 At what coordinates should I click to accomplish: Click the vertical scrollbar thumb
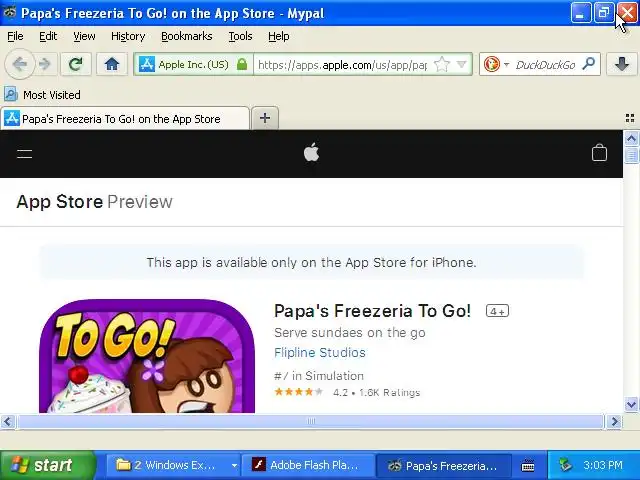click(631, 155)
